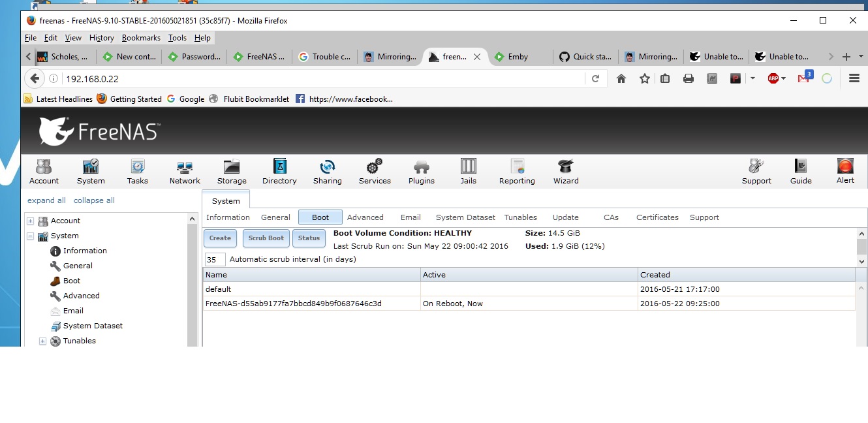Open the Plugins toolbar icon
This screenshot has height=423, width=868.
(422, 172)
